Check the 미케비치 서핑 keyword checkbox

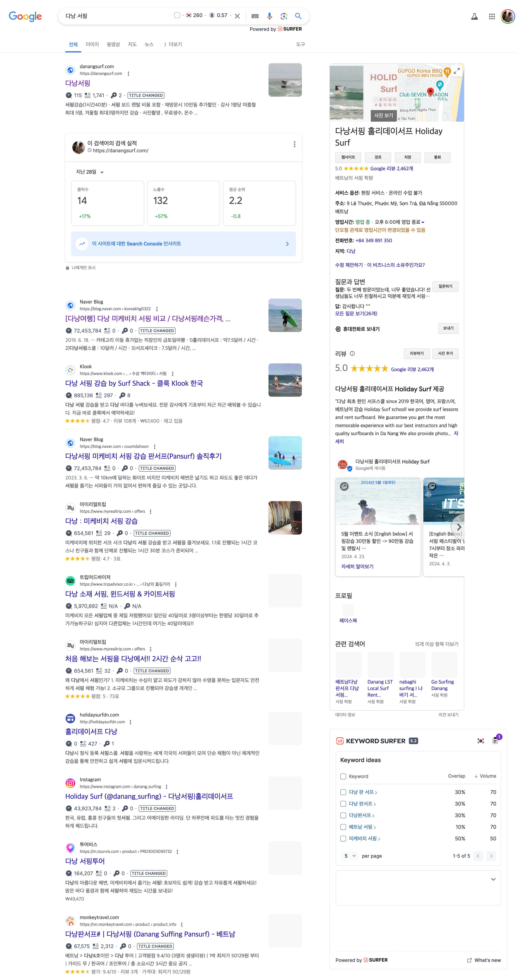tap(343, 838)
